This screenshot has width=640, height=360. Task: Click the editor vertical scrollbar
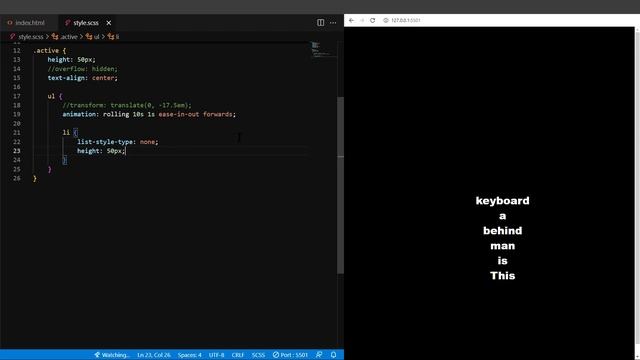340,185
